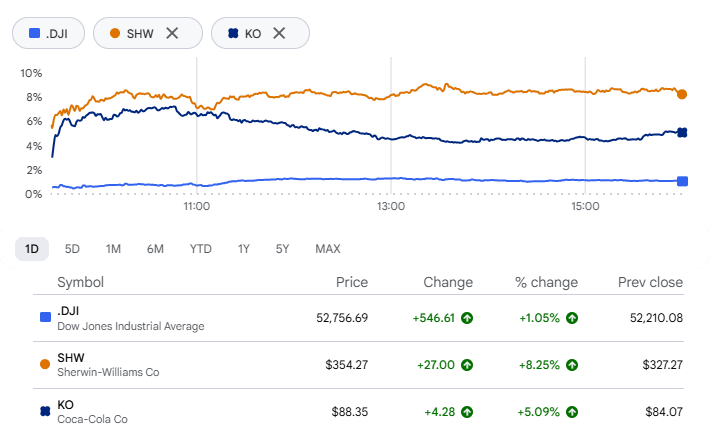
Task: Remove KO with its chip X icon
Action: 279,33
